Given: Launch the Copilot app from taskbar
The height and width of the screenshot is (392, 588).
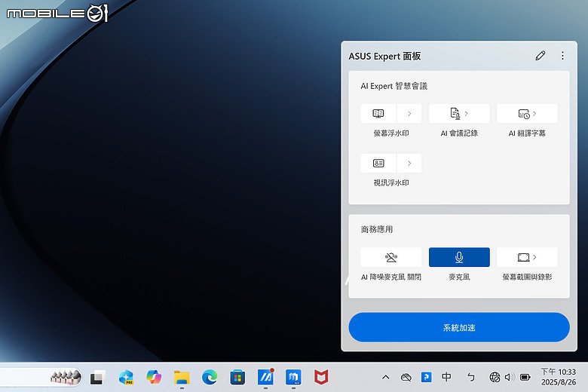Looking at the screenshot, I should point(154,378).
